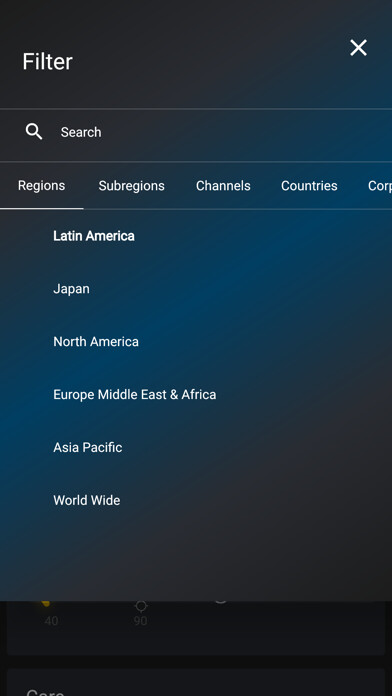Select the partially visible Corp tab
Viewport: 392px width, 696px height.
(380, 186)
